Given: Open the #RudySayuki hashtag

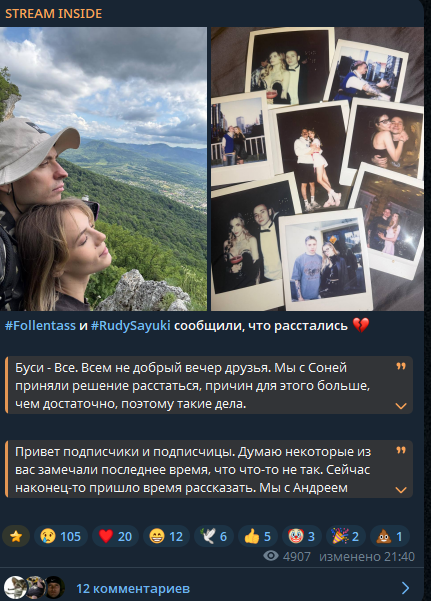Looking at the screenshot, I should coord(130,326).
